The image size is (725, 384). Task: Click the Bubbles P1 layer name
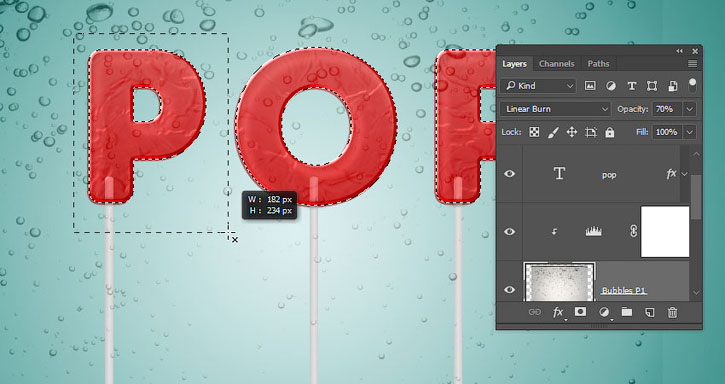point(623,291)
